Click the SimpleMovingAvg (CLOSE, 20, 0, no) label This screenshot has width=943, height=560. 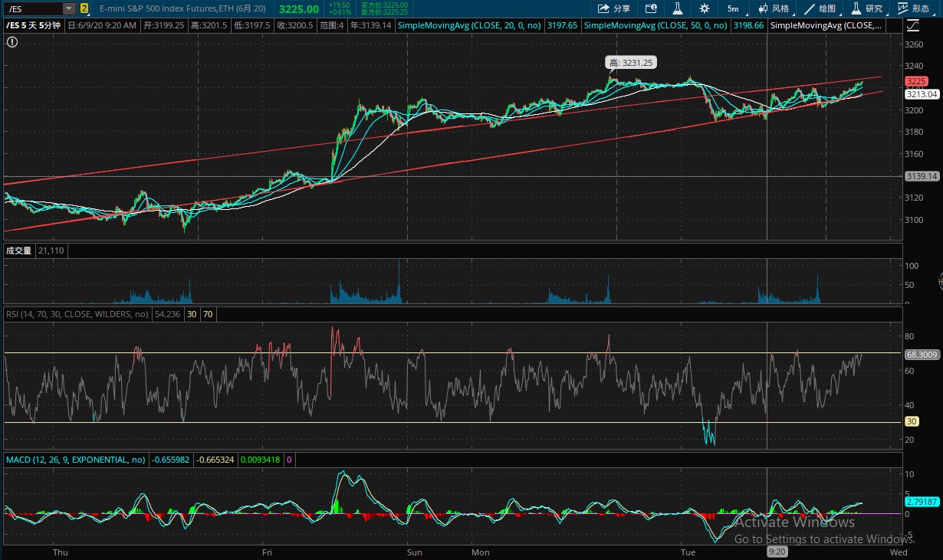coord(470,25)
